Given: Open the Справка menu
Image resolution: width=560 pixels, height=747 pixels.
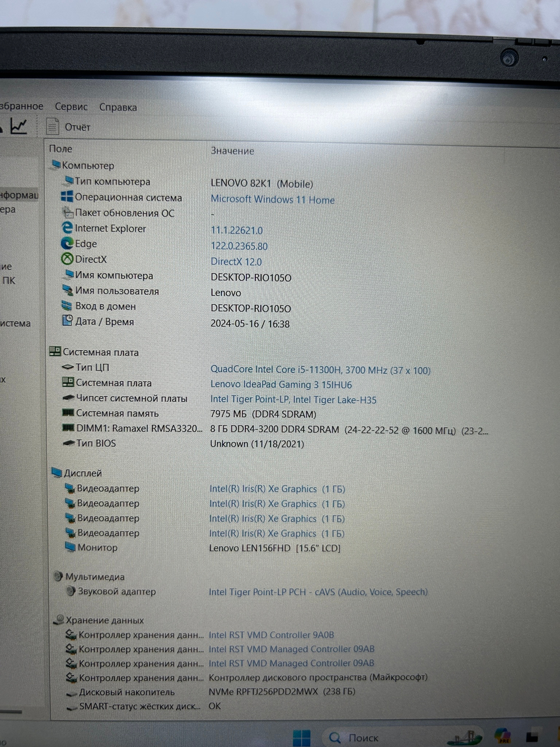Looking at the screenshot, I should [x=118, y=107].
